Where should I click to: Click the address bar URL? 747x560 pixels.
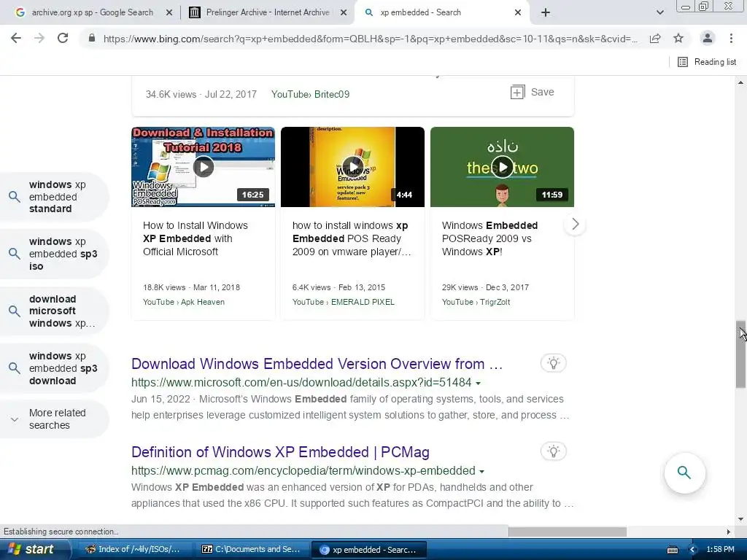click(370, 39)
